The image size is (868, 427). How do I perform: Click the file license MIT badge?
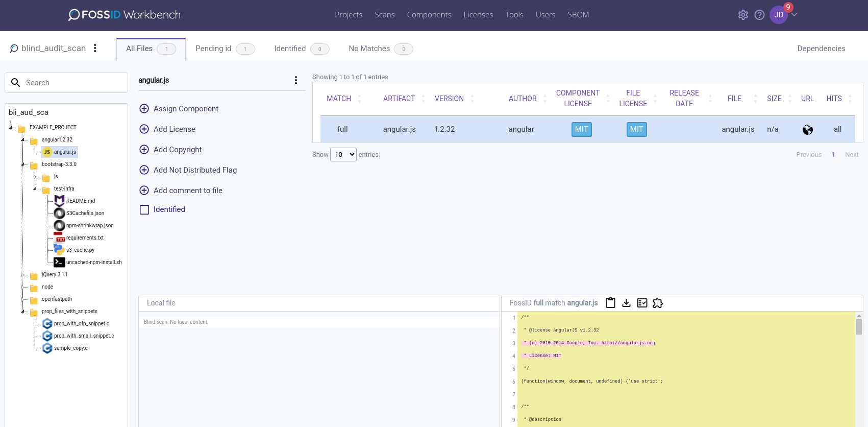click(637, 129)
